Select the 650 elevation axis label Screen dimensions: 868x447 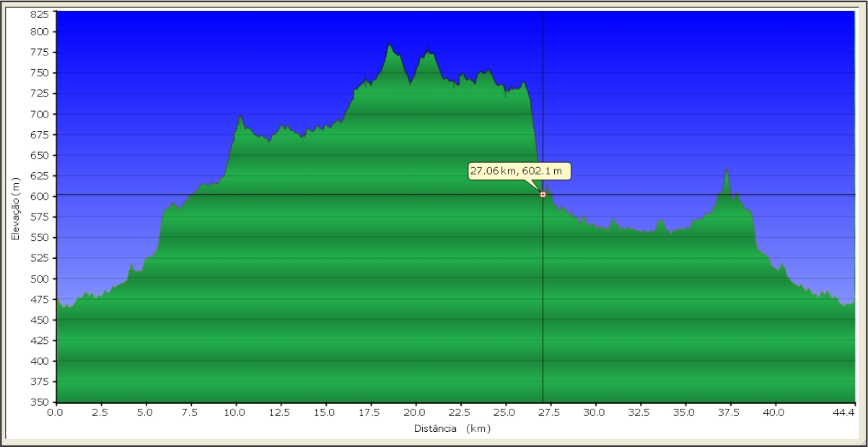pyautogui.click(x=40, y=155)
